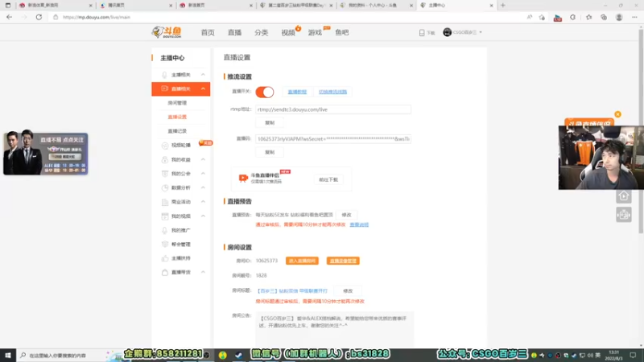Go to 游戏 in top navigation
The image size is (644, 362).
pyautogui.click(x=315, y=32)
